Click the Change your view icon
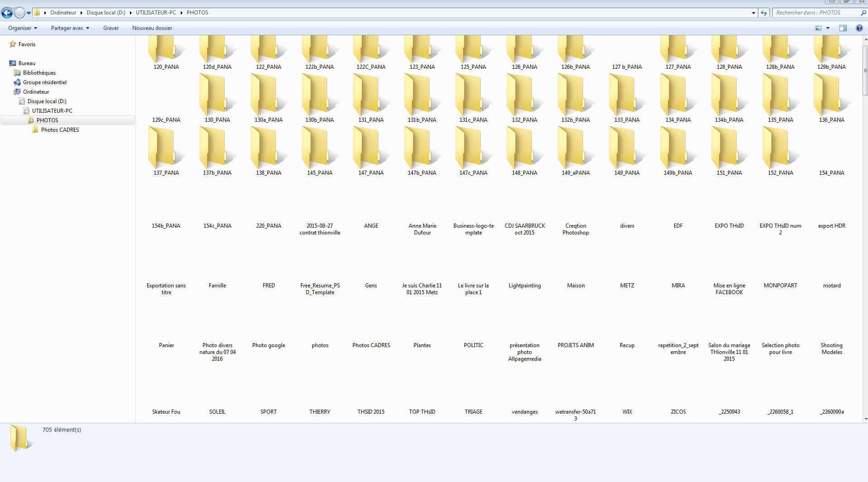Viewport: 868px width, 482px height. pyautogui.click(x=818, y=28)
